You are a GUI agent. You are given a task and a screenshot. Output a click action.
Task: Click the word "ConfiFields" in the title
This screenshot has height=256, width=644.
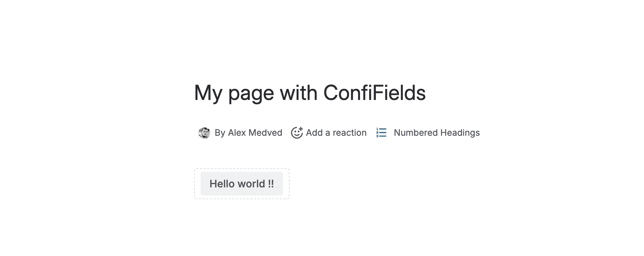point(374,93)
